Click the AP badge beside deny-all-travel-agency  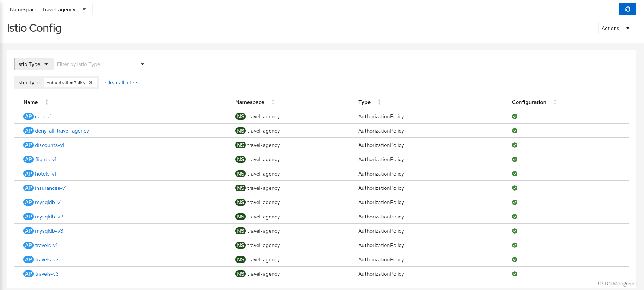pos(28,131)
